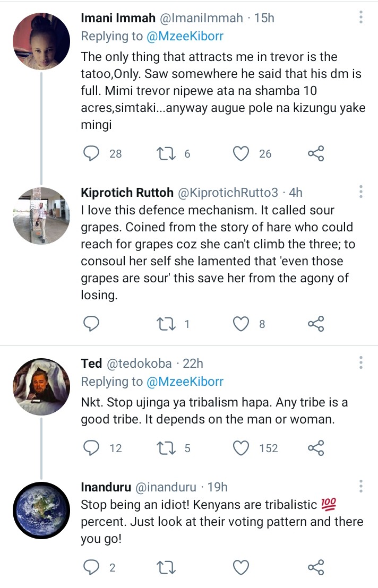
Task: Like Ted's tweet with 152 likes
Action: (x=240, y=448)
